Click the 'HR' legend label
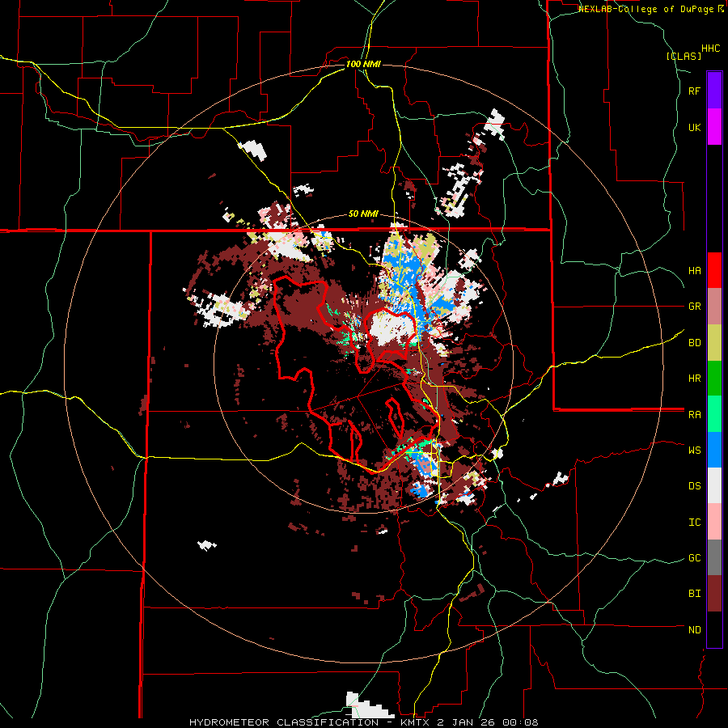Screen dimensions: 728x728 pyautogui.click(x=695, y=379)
